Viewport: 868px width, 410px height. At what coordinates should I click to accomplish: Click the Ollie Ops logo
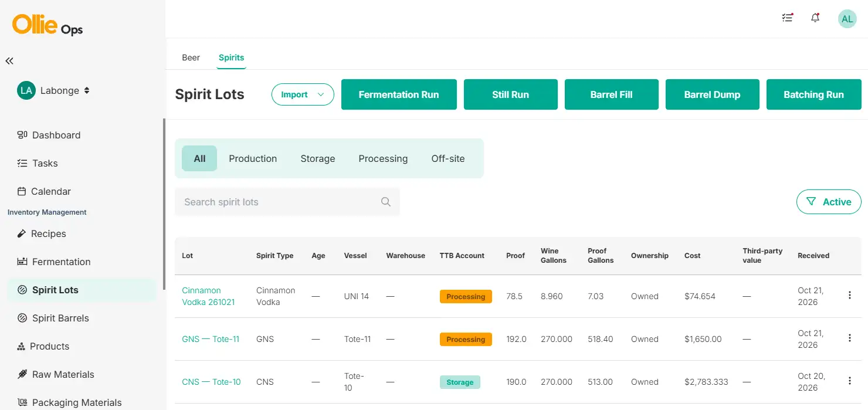tap(48, 26)
